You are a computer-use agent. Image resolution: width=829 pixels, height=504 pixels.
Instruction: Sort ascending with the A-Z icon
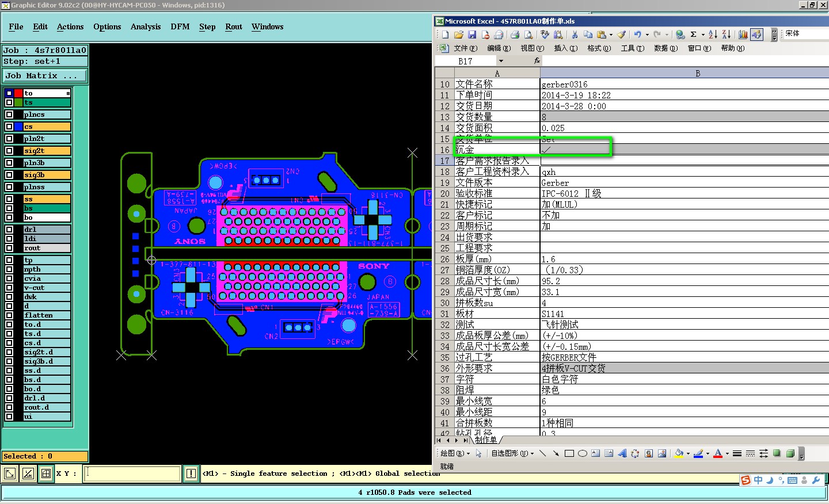[713, 35]
